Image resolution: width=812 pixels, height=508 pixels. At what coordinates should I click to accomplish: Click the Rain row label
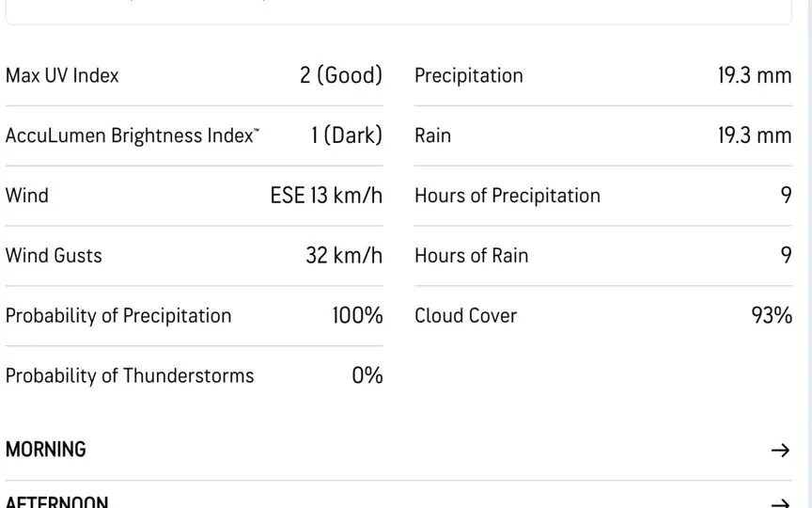coord(433,135)
